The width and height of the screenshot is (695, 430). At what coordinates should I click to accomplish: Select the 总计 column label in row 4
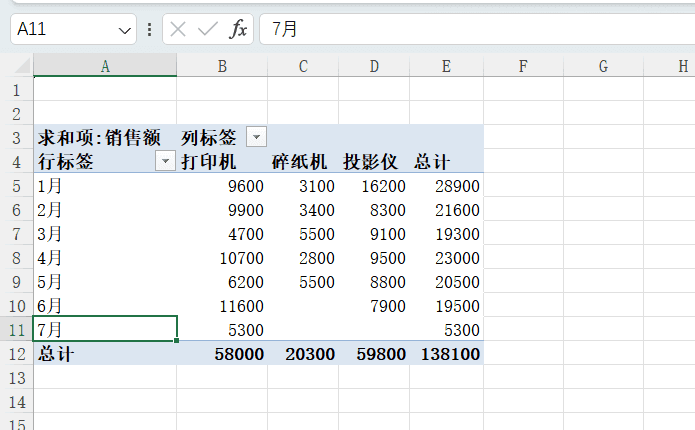[x=446, y=161]
